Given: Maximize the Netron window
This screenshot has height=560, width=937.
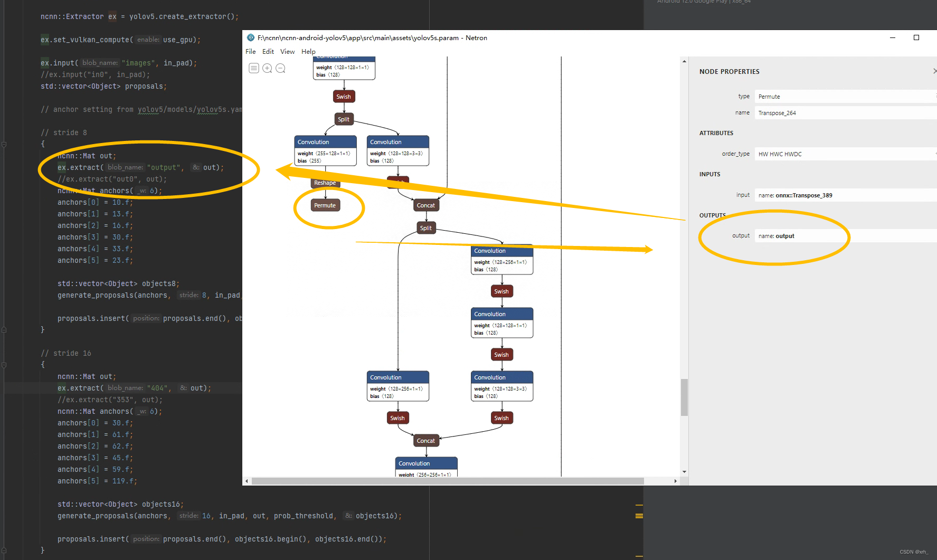Looking at the screenshot, I should coord(916,37).
